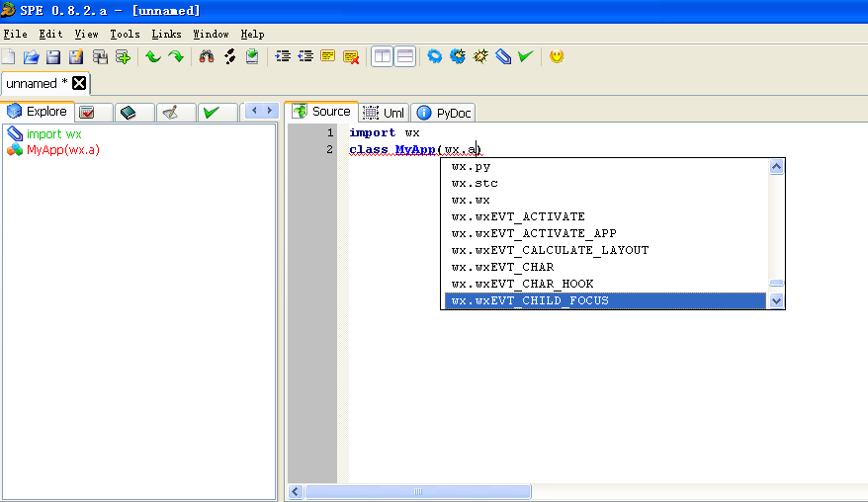Indent the selected lines

click(283, 56)
